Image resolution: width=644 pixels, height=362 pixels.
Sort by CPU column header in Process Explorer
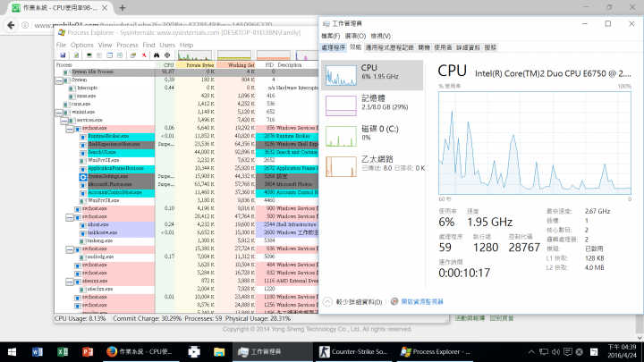click(165, 65)
